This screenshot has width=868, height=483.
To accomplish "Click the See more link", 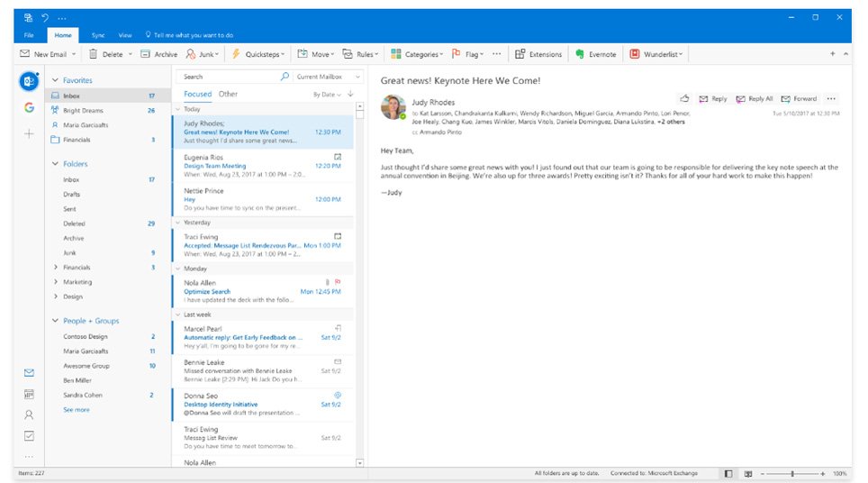I will click(76, 409).
